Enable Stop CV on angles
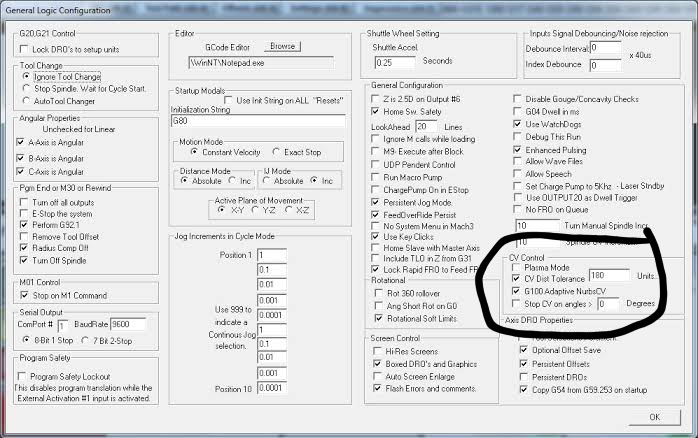 (516, 304)
